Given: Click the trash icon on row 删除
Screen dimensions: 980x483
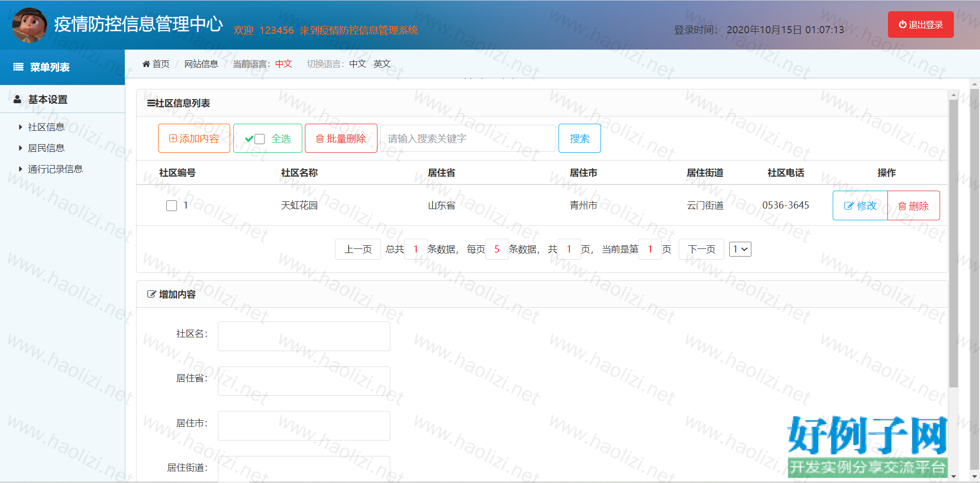Looking at the screenshot, I should point(902,206).
